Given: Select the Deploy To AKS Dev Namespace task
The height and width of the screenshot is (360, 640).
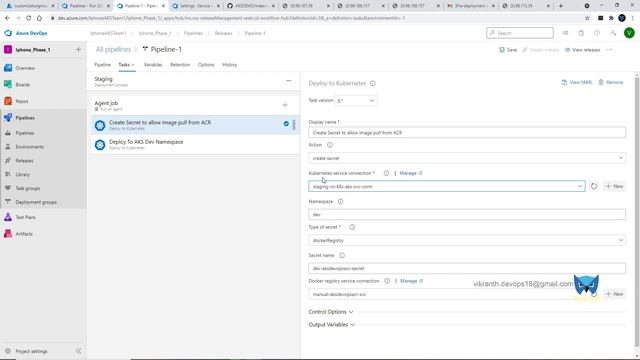Looking at the screenshot, I should point(196,144).
